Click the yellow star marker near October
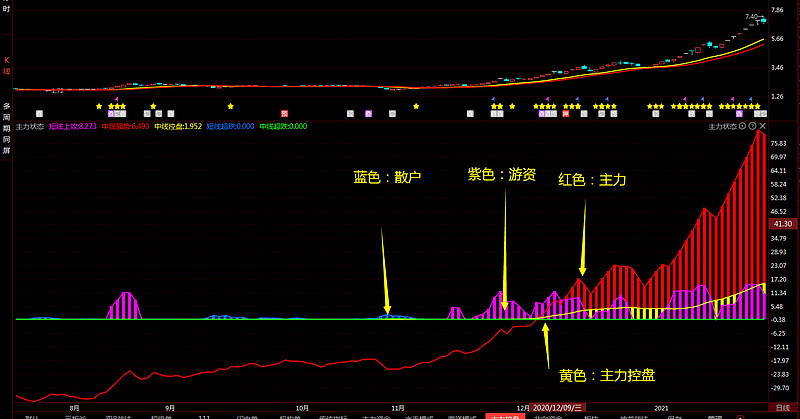This screenshot has width=800, height=419. [x=230, y=106]
